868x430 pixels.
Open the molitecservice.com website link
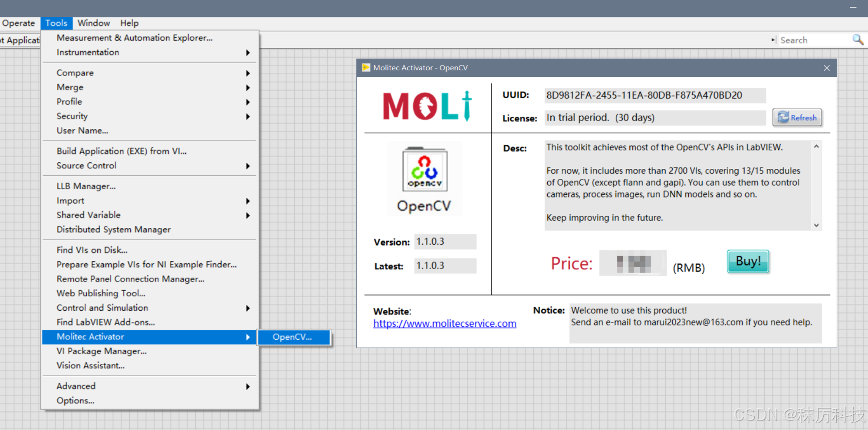click(444, 324)
